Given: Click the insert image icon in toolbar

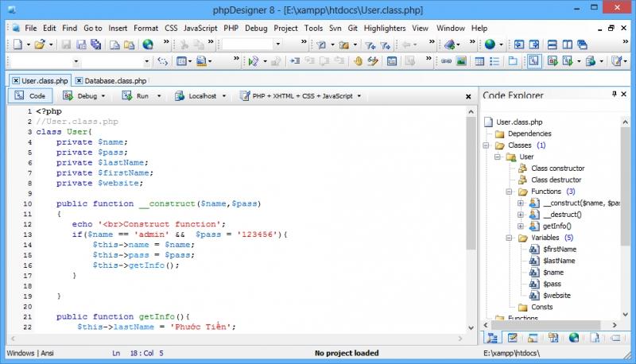Looking at the screenshot, I should click(x=462, y=61).
